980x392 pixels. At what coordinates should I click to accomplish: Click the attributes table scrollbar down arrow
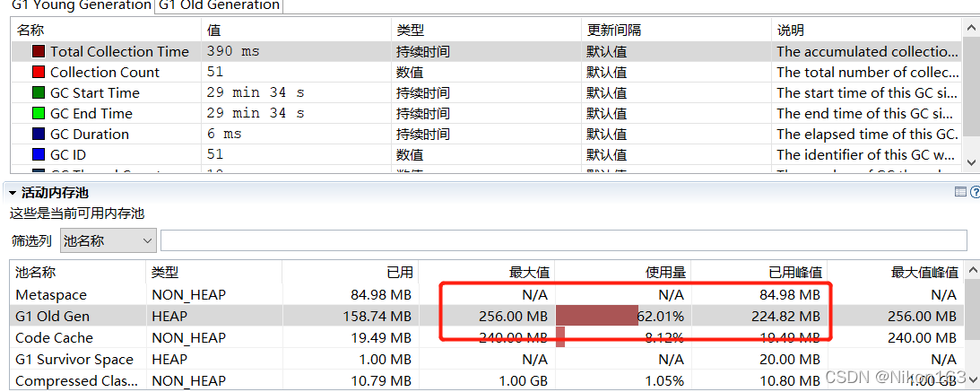point(971,161)
